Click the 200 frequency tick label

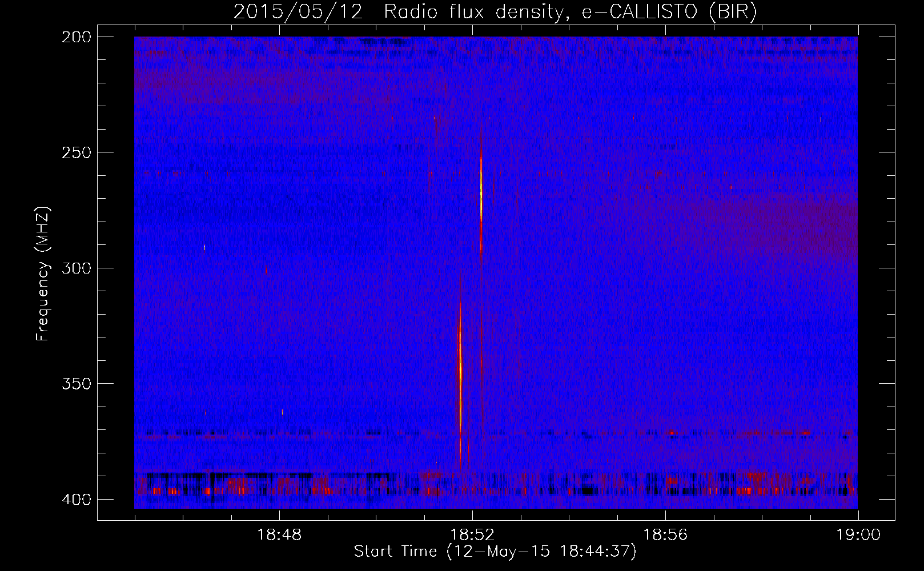point(76,37)
